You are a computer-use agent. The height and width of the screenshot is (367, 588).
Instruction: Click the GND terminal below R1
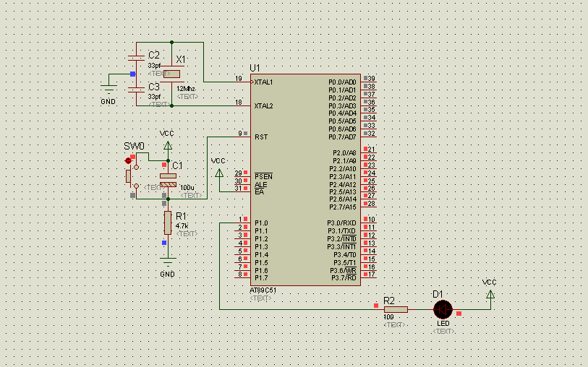pyautogui.click(x=168, y=261)
